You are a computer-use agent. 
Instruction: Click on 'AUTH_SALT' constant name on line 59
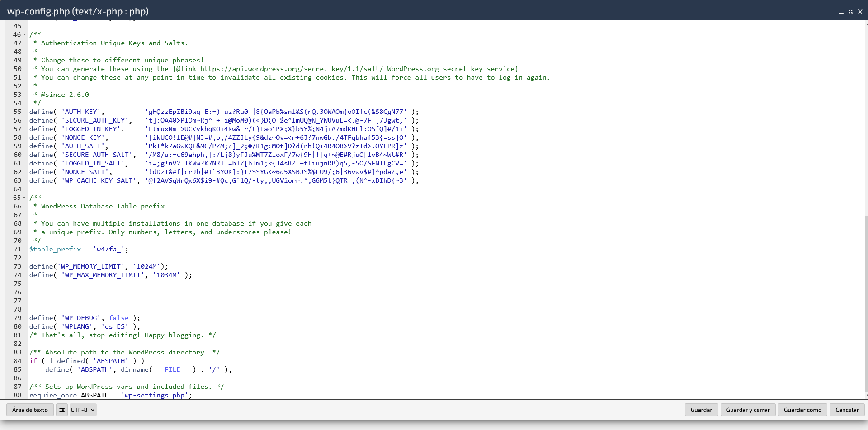(83, 146)
